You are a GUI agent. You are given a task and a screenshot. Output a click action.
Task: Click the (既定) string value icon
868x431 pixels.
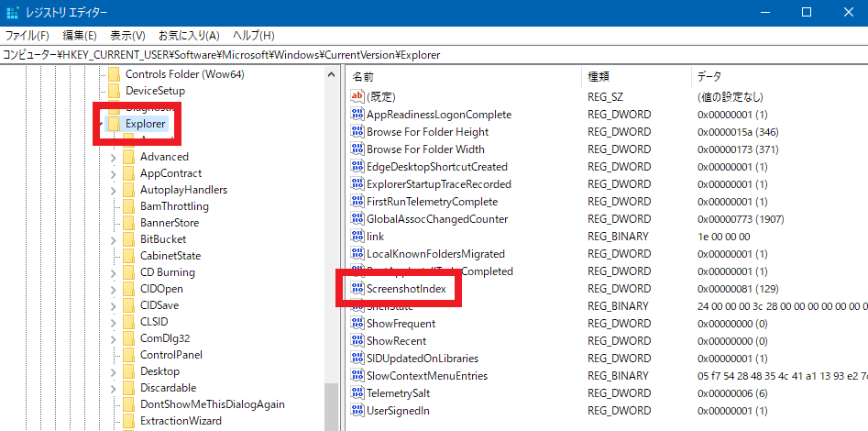pyautogui.click(x=357, y=96)
